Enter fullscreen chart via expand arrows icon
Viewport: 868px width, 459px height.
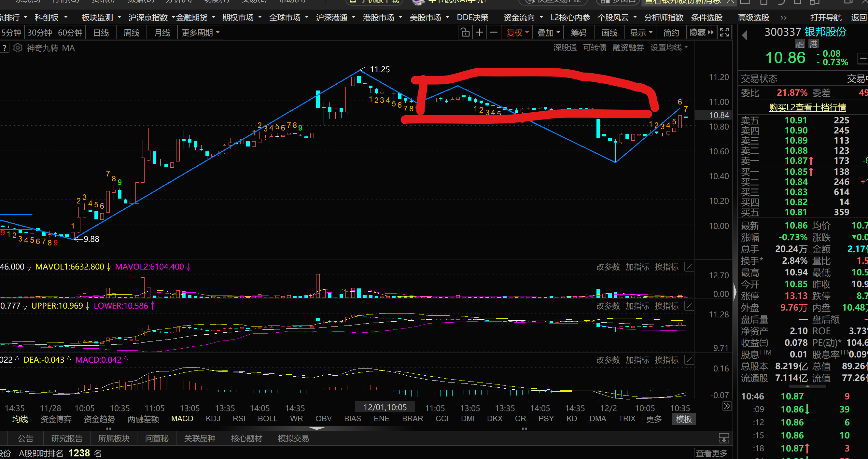tap(724, 33)
